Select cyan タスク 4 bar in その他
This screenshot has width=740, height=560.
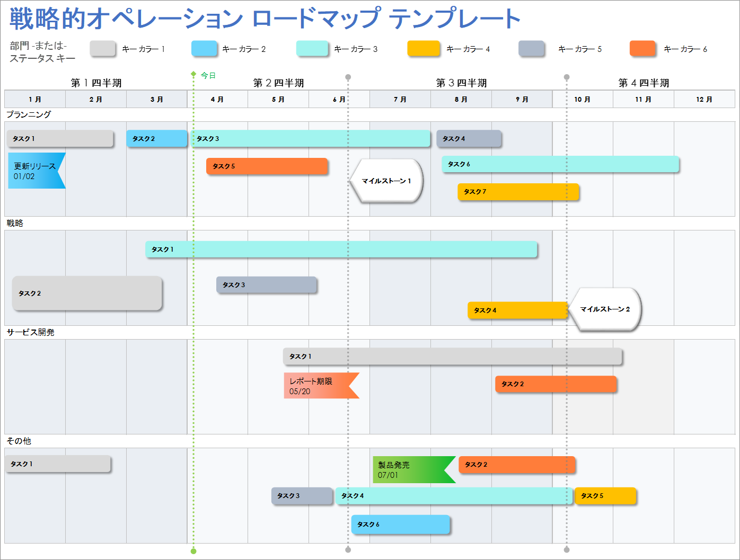pyautogui.click(x=454, y=496)
